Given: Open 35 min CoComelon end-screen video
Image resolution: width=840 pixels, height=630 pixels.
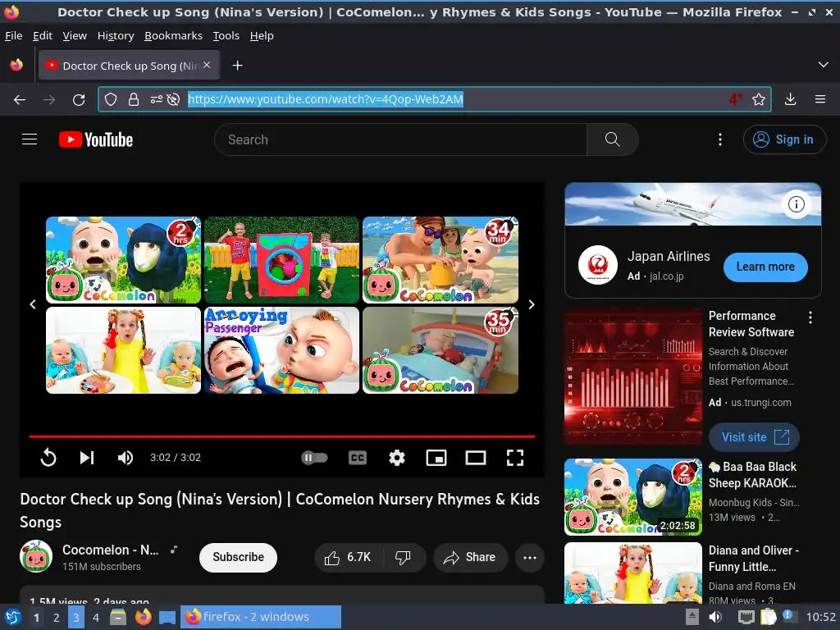Looking at the screenshot, I should (441, 350).
